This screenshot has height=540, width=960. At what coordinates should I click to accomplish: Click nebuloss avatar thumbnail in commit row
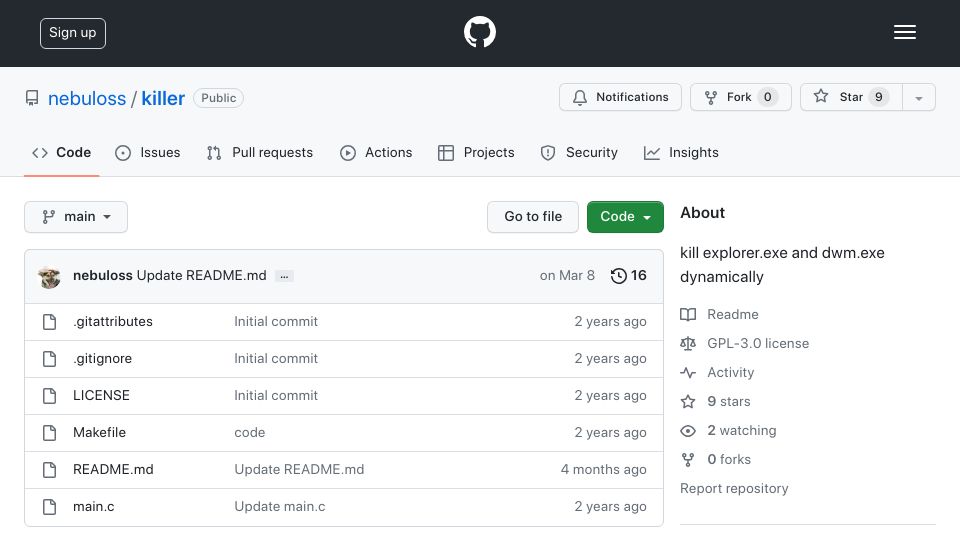(x=49, y=277)
